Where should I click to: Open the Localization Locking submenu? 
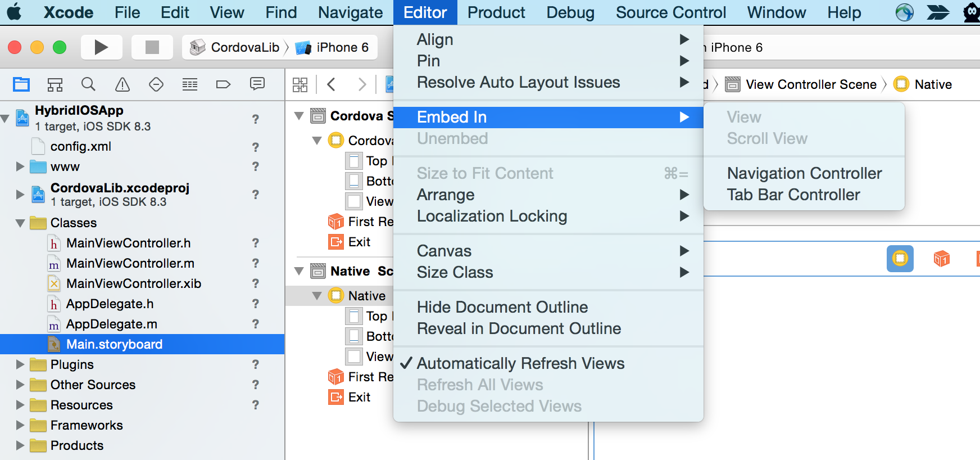click(x=548, y=216)
